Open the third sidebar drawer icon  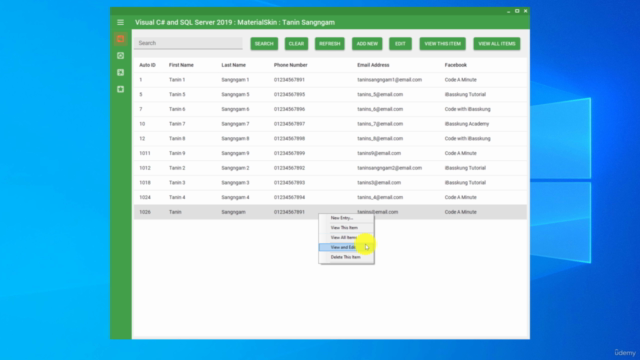(x=120, y=73)
